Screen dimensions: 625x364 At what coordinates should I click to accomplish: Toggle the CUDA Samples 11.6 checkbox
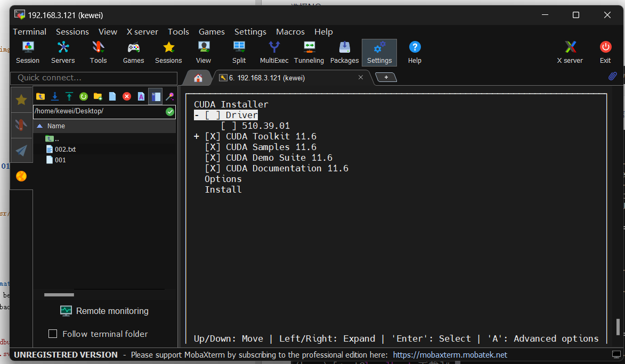click(213, 147)
